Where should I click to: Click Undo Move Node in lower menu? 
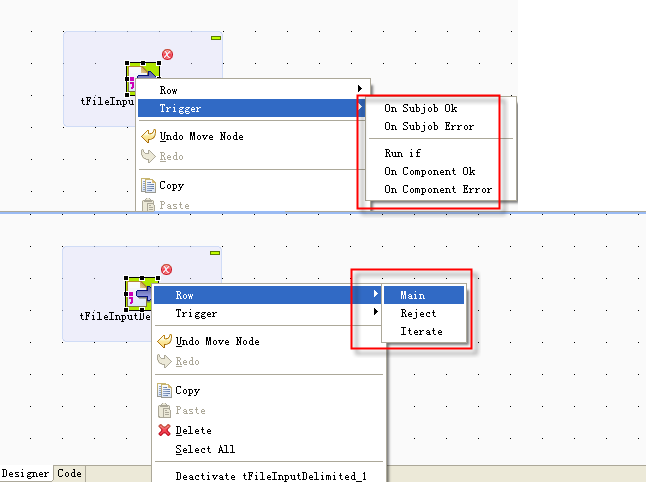click(x=218, y=342)
